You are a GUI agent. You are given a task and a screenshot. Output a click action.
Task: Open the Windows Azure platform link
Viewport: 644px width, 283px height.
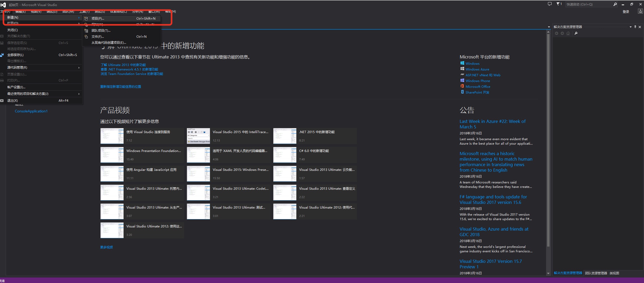click(477, 69)
